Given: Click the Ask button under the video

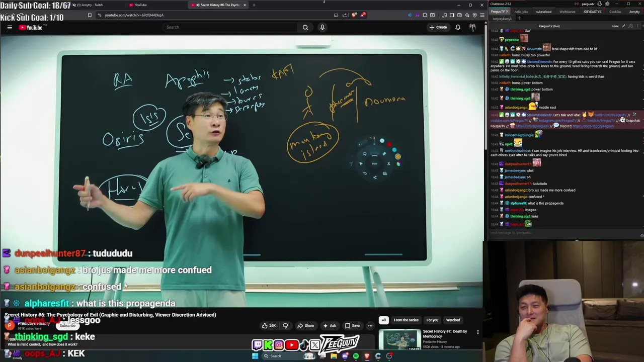Looking at the screenshot, I should 330,325.
